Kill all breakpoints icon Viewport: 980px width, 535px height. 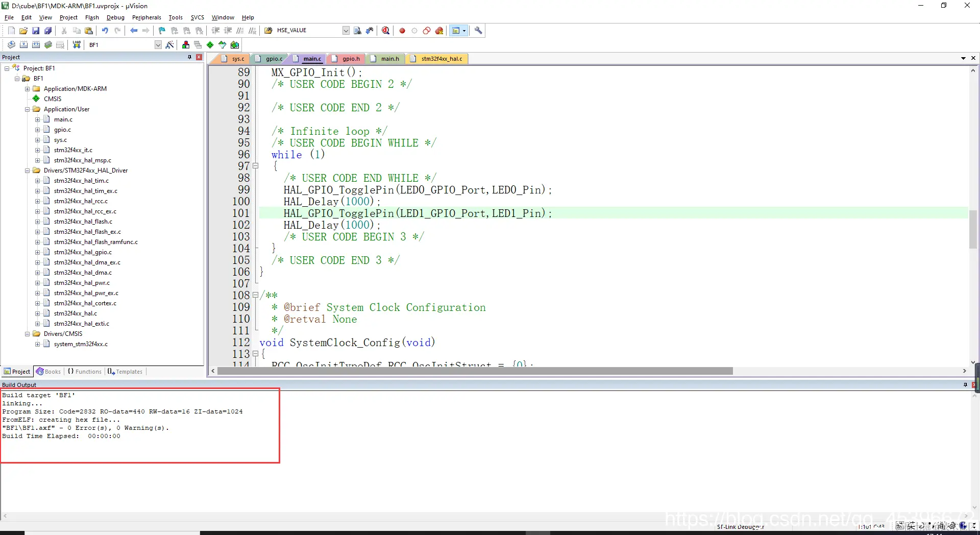coord(439,31)
